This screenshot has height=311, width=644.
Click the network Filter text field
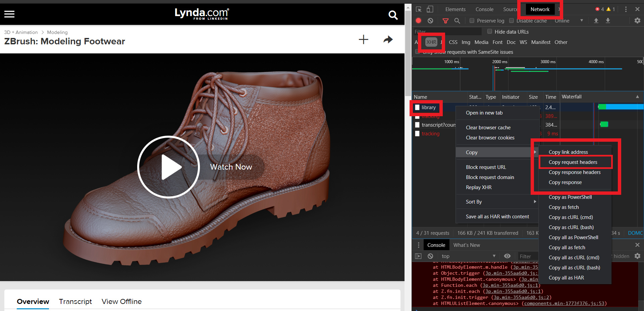click(x=447, y=32)
